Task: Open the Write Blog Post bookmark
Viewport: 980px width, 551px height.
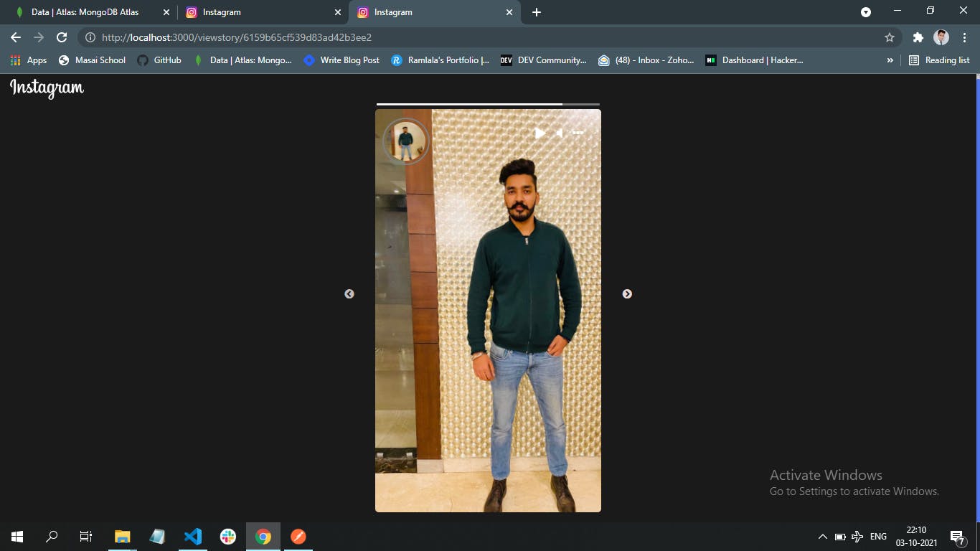Action: pyautogui.click(x=341, y=60)
